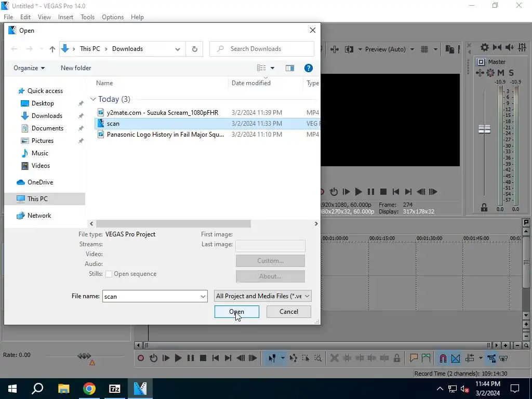Go to end in the timeline transport

228,358
